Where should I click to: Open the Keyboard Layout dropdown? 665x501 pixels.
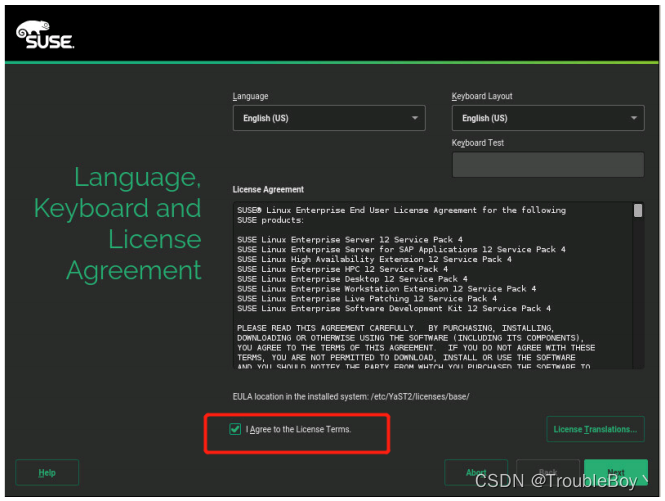pos(548,118)
